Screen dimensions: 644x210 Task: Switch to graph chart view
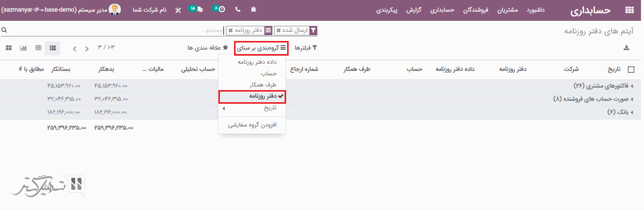point(23,48)
